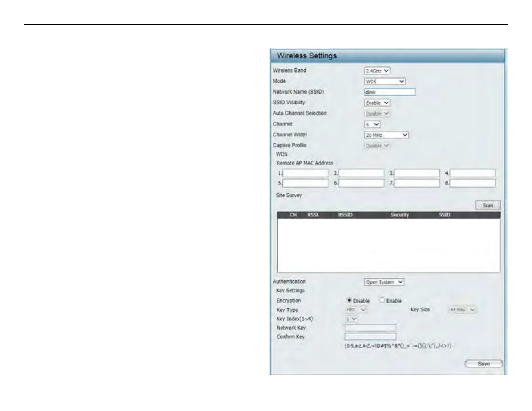This screenshot has width=532, height=411.
Task: Open the Key Type dropdown
Action: point(356,310)
